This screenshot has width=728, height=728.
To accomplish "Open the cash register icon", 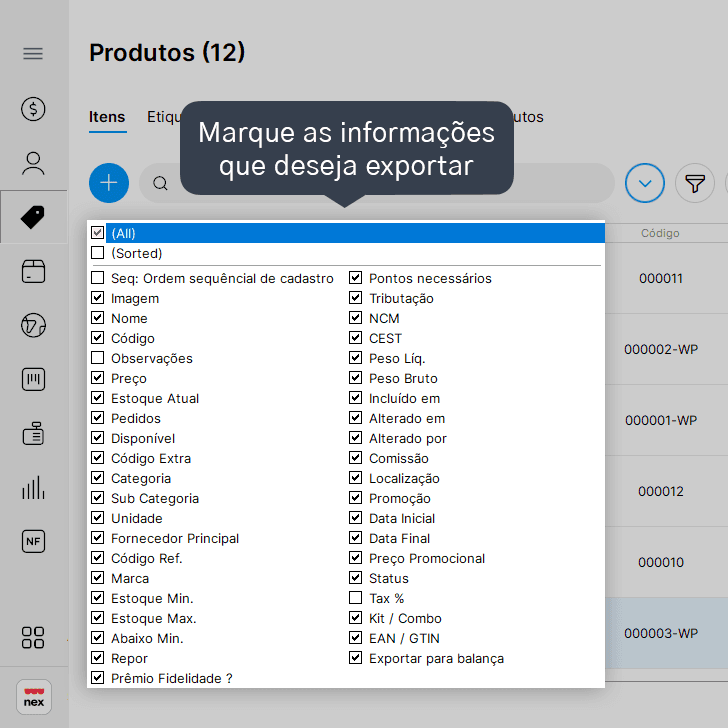I will (33, 433).
